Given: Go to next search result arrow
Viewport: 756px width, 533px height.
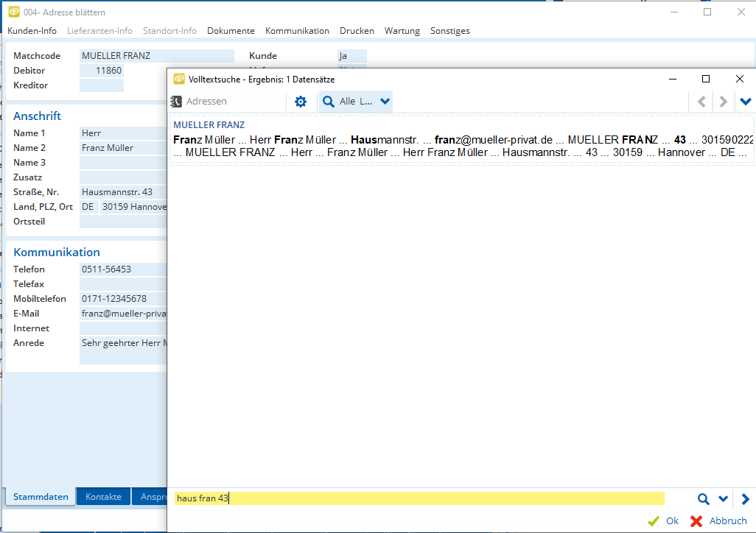Looking at the screenshot, I should coord(724,102).
